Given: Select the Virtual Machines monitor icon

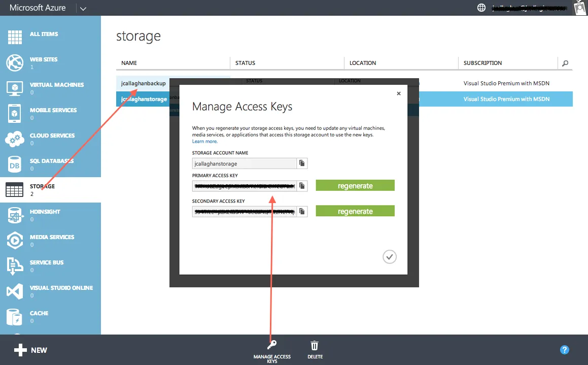Looking at the screenshot, I should click(15, 88).
